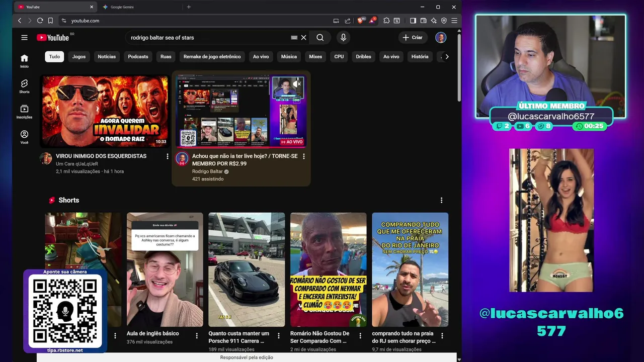Select the História filter chip
Image resolution: width=644 pixels, height=362 pixels.
(x=420, y=56)
